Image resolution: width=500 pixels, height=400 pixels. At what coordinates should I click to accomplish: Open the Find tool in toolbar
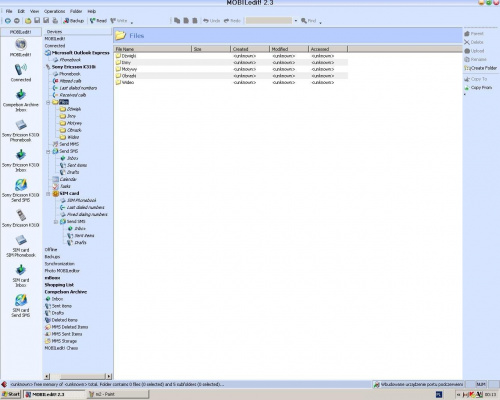[309, 21]
